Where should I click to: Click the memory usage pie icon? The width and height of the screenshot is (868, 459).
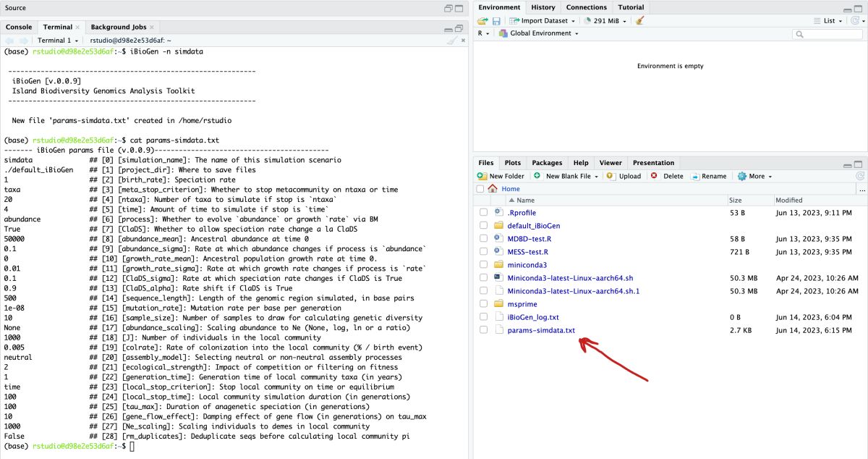(x=587, y=21)
